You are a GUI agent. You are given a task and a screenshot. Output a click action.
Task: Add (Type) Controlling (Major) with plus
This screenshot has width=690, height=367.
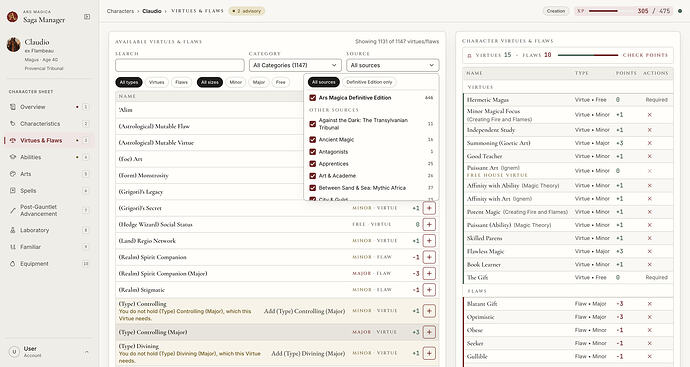pyautogui.click(x=429, y=332)
